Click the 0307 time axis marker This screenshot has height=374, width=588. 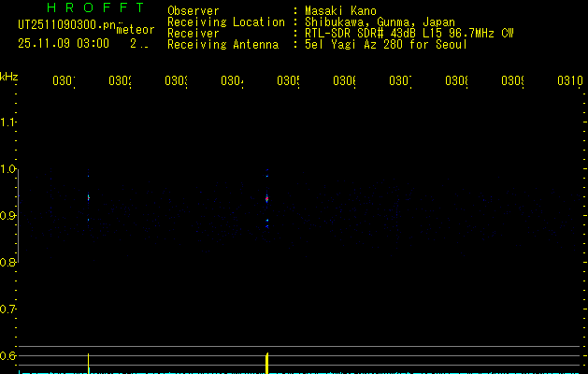[400, 81]
